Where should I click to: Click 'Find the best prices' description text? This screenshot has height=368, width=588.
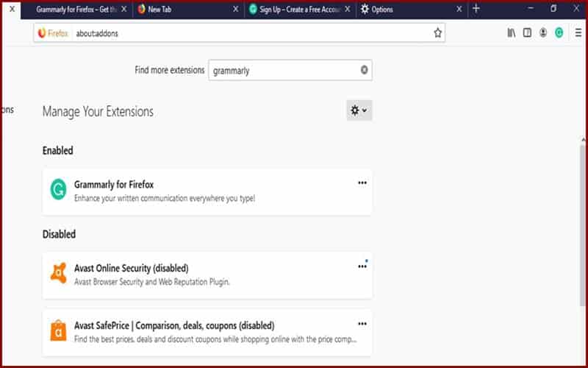(x=215, y=339)
